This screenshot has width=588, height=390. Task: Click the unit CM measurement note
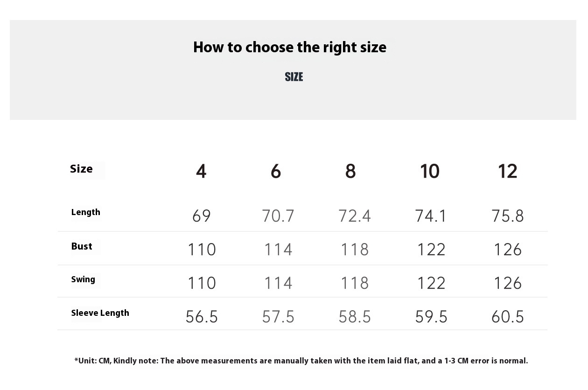coord(301,361)
